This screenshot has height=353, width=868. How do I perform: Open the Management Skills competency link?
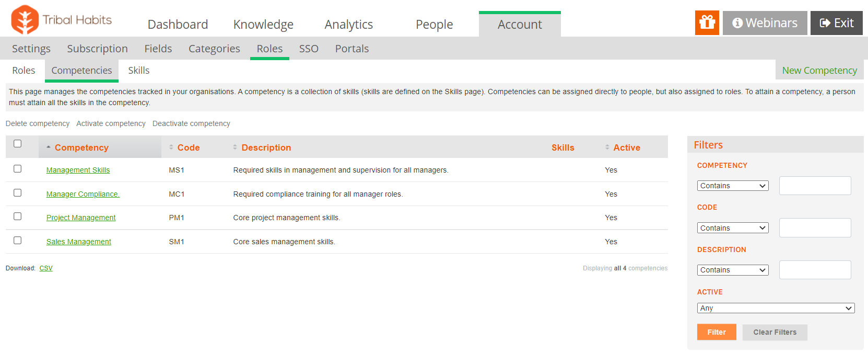[78, 170]
